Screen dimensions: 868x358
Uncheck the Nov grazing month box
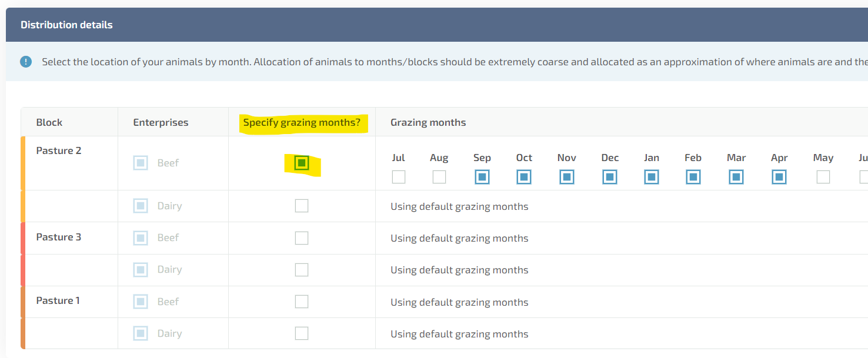click(567, 177)
